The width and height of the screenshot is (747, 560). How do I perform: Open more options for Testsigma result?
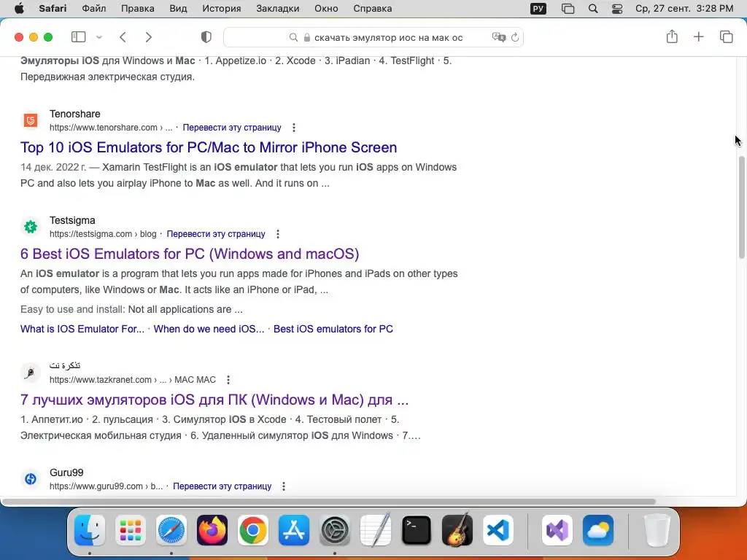click(278, 234)
